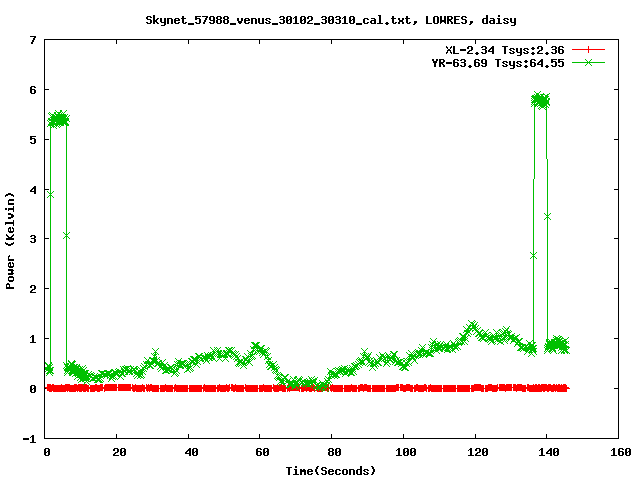Select legend entry XL-2.34 Tsys:2.36
This screenshot has width=640, height=480.
click(x=504, y=50)
